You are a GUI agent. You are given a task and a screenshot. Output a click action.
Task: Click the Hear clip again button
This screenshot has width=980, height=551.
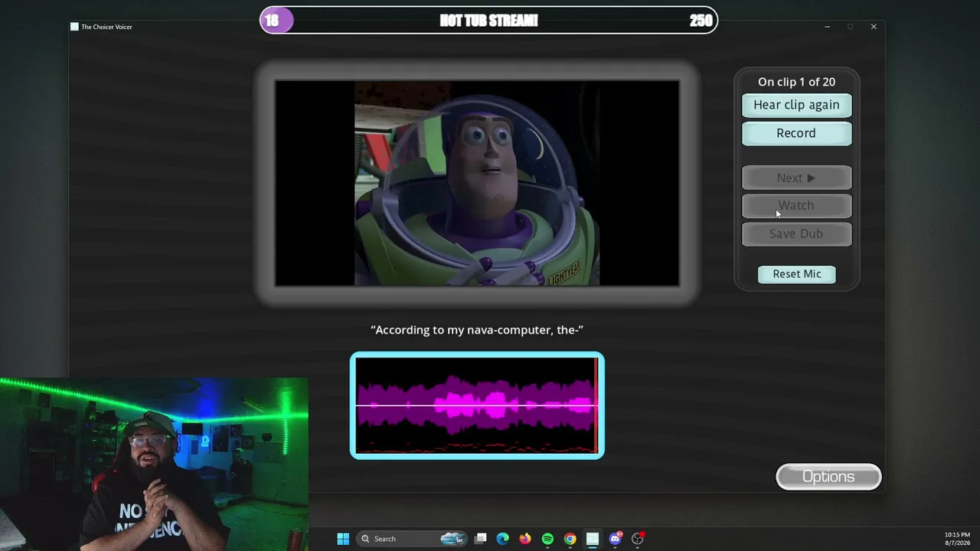(x=796, y=105)
